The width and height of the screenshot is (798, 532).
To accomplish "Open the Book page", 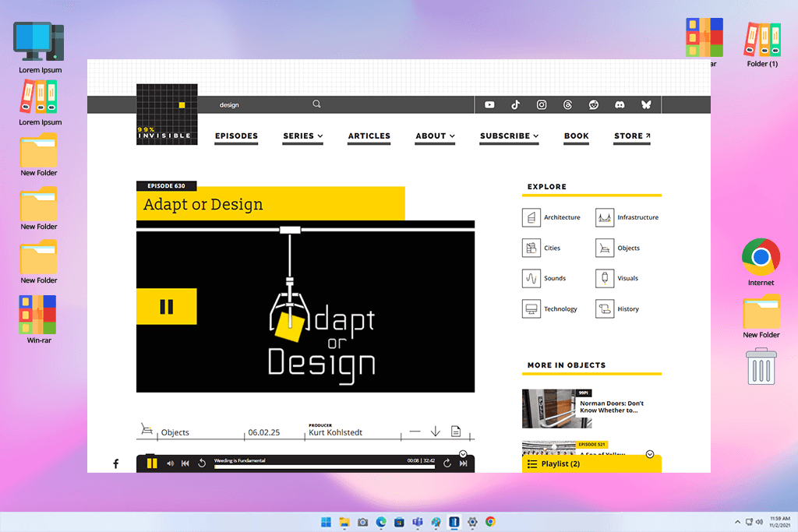I will click(x=576, y=136).
